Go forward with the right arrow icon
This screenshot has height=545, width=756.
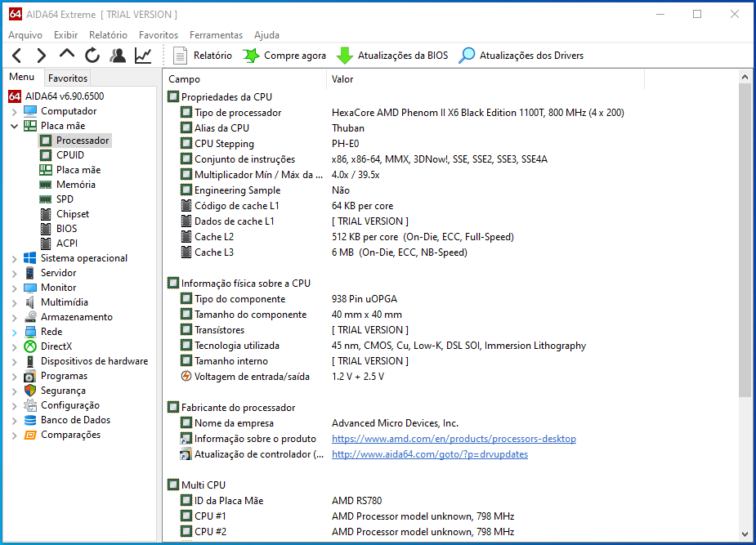point(42,56)
